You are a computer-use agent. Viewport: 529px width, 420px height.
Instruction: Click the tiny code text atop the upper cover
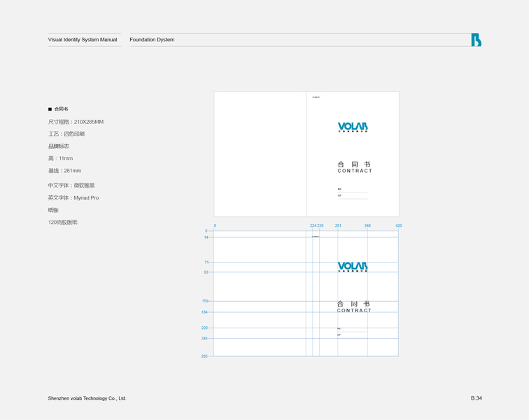pos(316,97)
